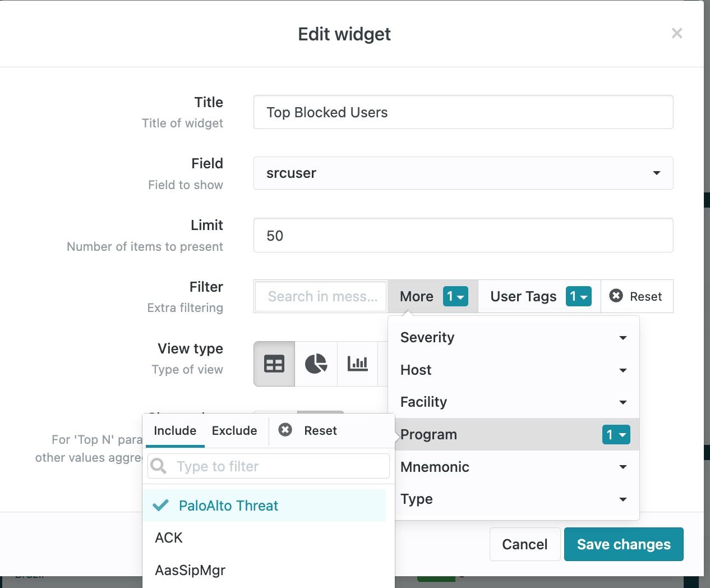
Task: Include ACK in the program filter
Action: (x=168, y=538)
